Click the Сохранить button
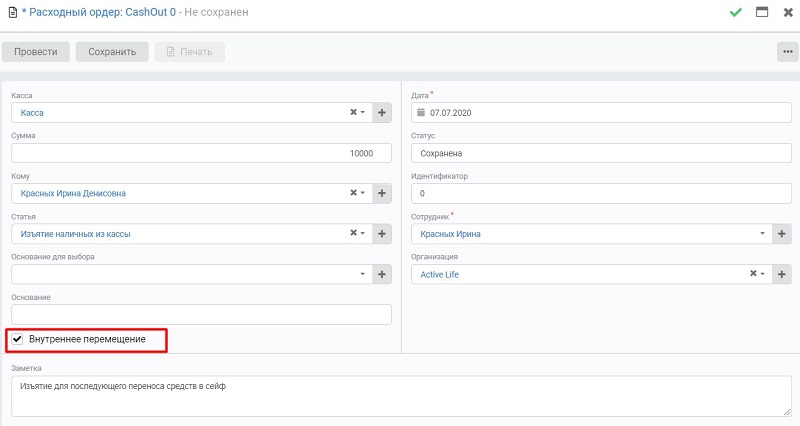The width and height of the screenshot is (800, 426). tap(112, 52)
